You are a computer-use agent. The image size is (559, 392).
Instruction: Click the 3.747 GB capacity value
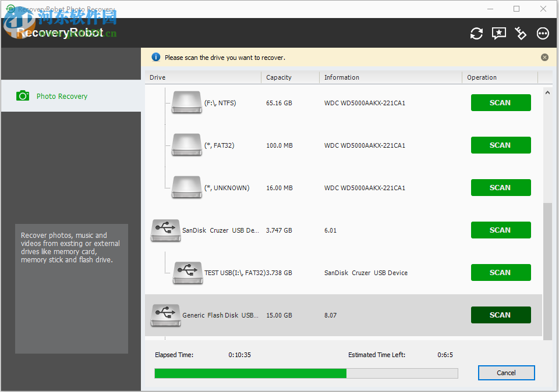[279, 230]
